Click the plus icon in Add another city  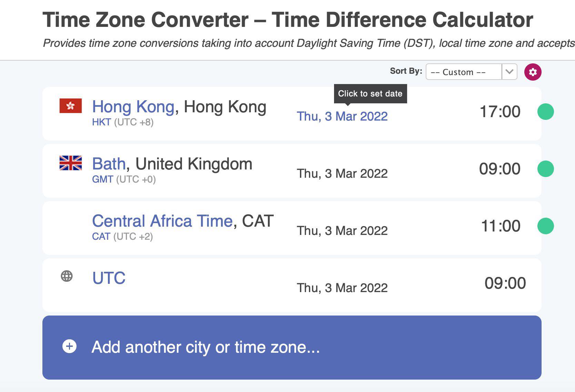[69, 346]
